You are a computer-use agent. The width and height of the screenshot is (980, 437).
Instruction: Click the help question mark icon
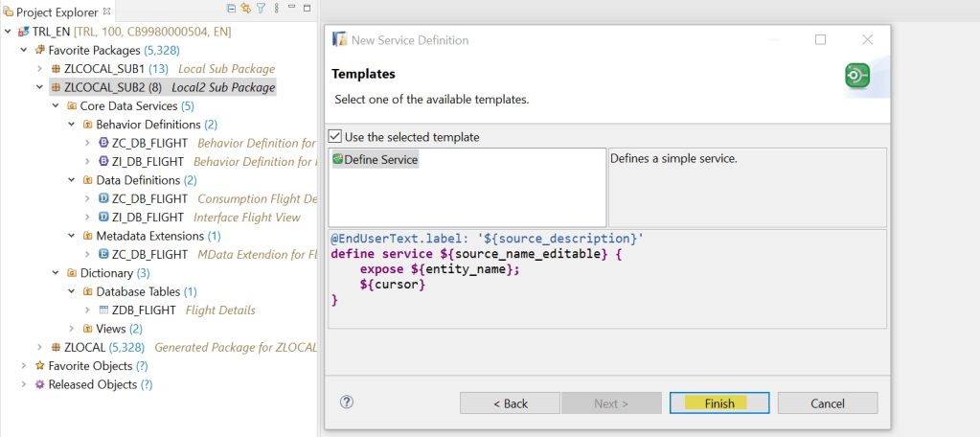tap(347, 402)
